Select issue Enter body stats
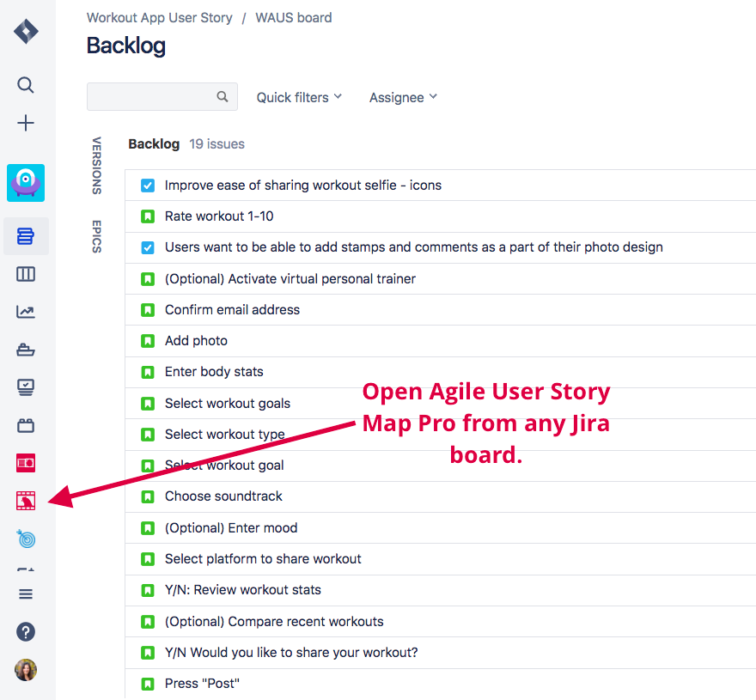Viewport: 756px width, 700px height. click(x=440, y=372)
